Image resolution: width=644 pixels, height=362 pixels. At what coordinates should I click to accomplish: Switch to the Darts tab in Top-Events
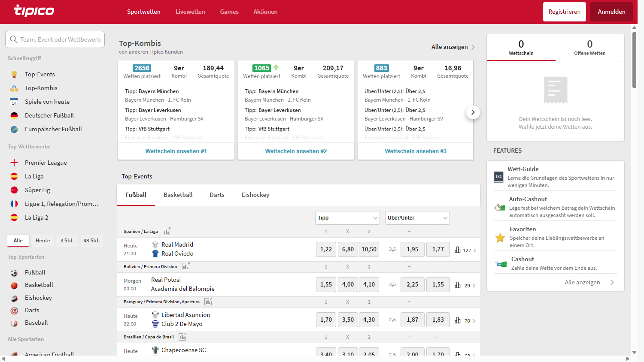pos(217,195)
